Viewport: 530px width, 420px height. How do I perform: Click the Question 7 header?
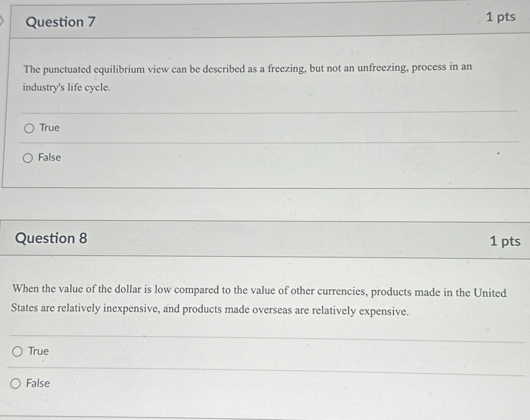61,22
